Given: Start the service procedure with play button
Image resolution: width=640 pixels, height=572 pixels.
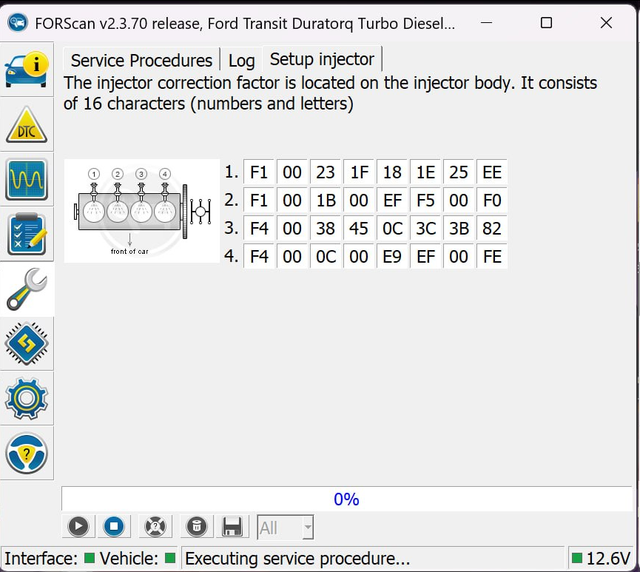Looking at the screenshot, I should click(x=78, y=526).
